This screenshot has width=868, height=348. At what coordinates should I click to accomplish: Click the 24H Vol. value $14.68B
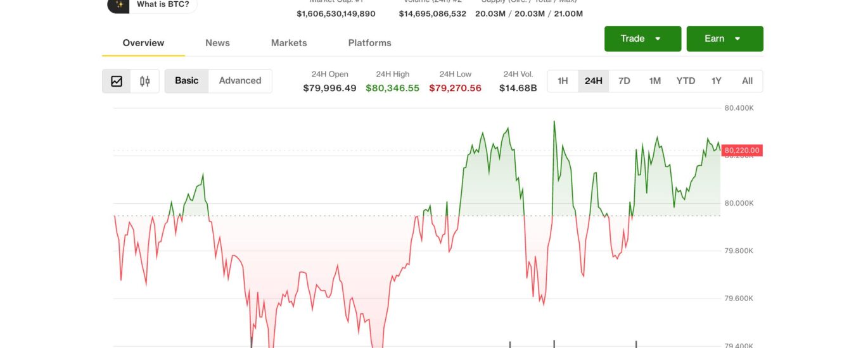coord(518,89)
